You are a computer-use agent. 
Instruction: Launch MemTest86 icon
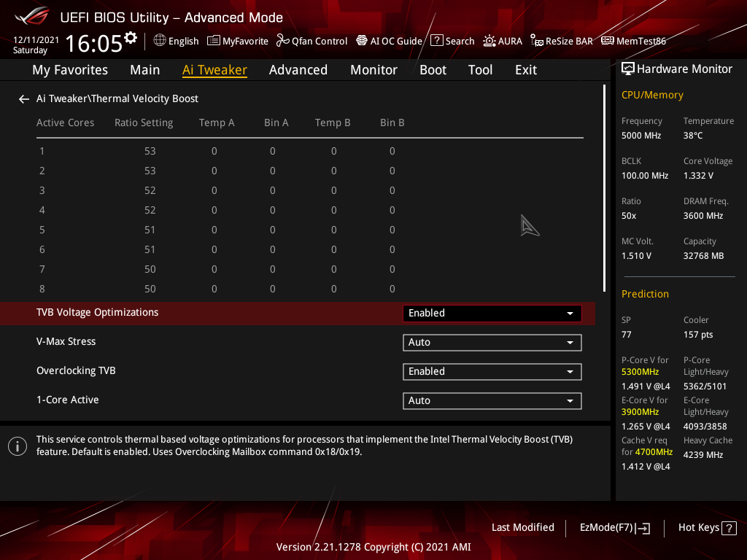[x=608, y=41]
